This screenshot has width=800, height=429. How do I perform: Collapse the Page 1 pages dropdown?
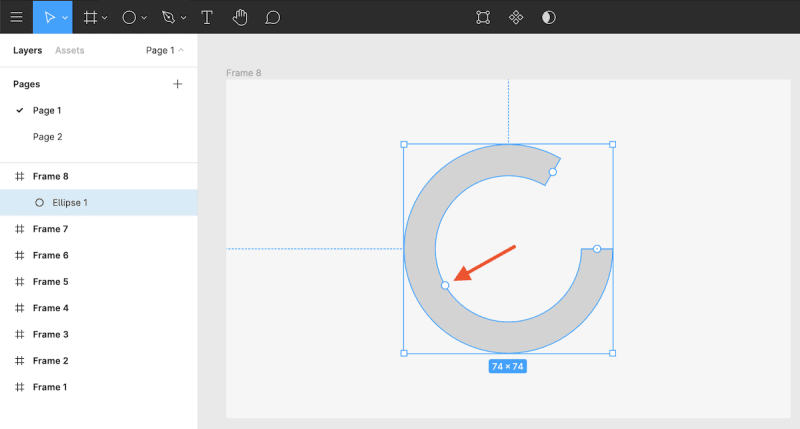pos(165,51)
